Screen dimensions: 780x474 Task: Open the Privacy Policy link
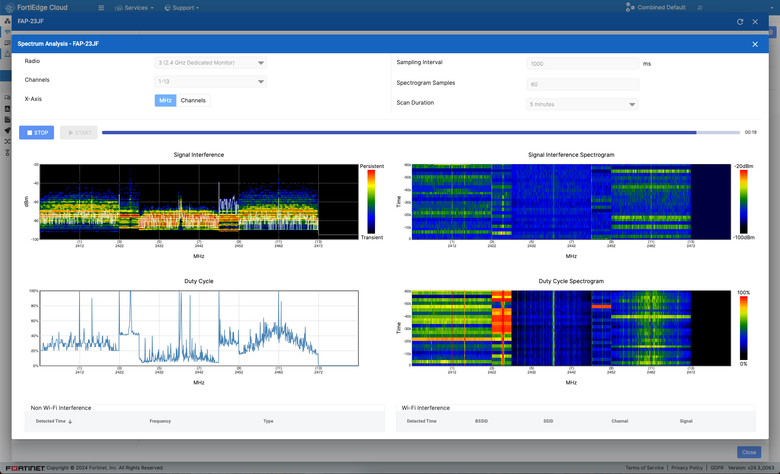pos(687,467)
